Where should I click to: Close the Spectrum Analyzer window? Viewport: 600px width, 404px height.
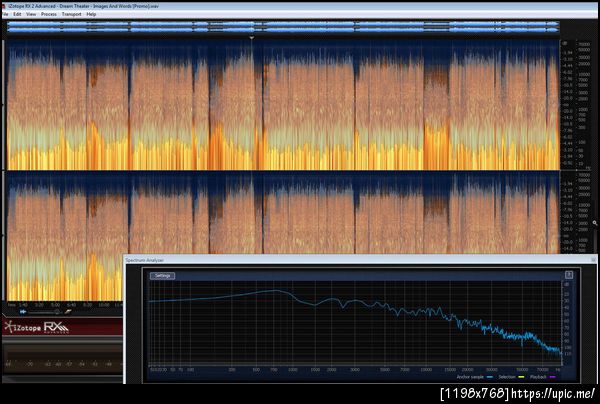point(593,260)
